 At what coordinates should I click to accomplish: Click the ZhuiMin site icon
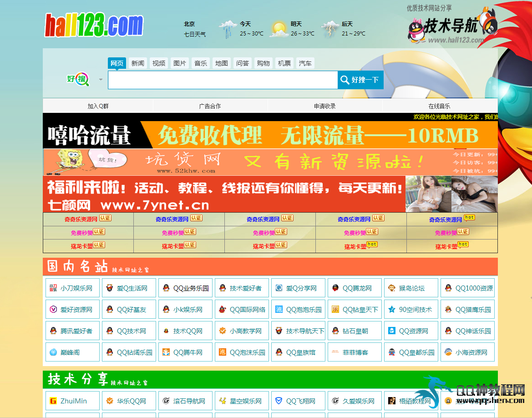coord(53,401)
